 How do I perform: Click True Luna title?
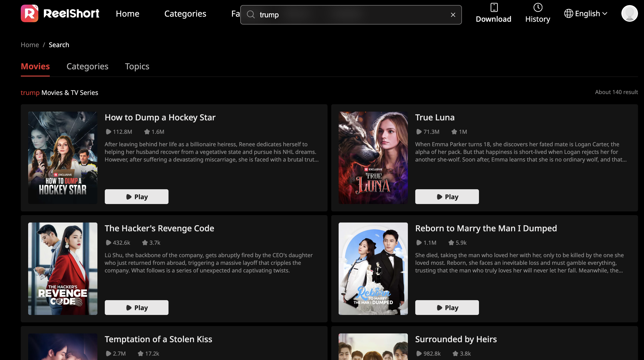click(x=435, y=117)
